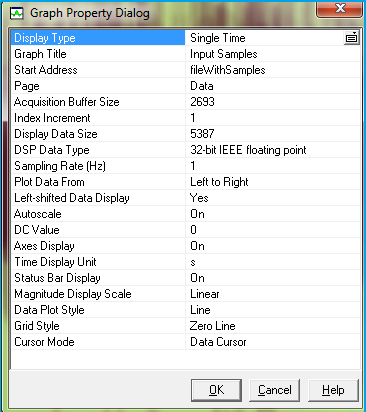Screen dimensions: 366x412
Task: Change the Status Bar Display On value
Action: tap(197, 278)
